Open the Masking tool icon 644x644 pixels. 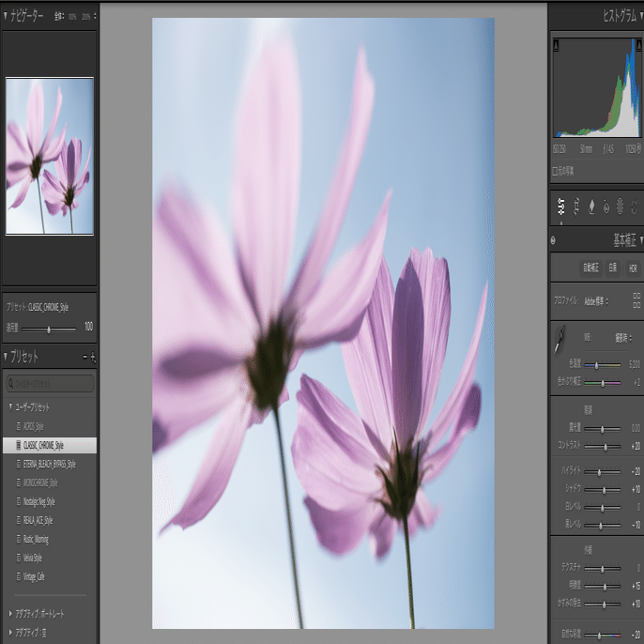[x=621, y=207]
